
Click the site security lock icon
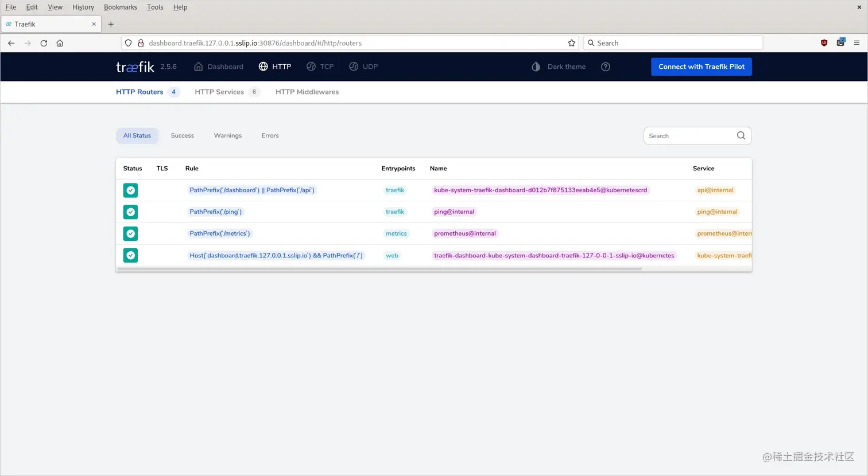pyautogui.click(x=141, y=43)
